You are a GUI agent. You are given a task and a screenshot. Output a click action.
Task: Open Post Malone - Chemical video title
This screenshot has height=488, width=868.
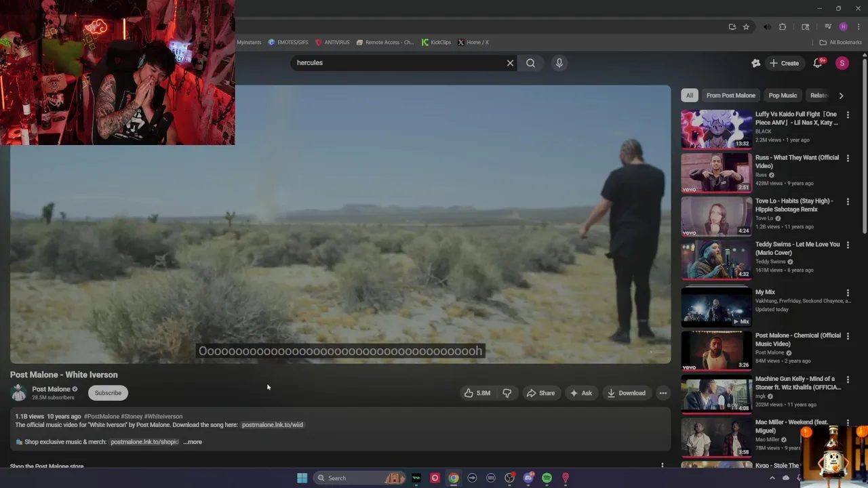(797, 340)
